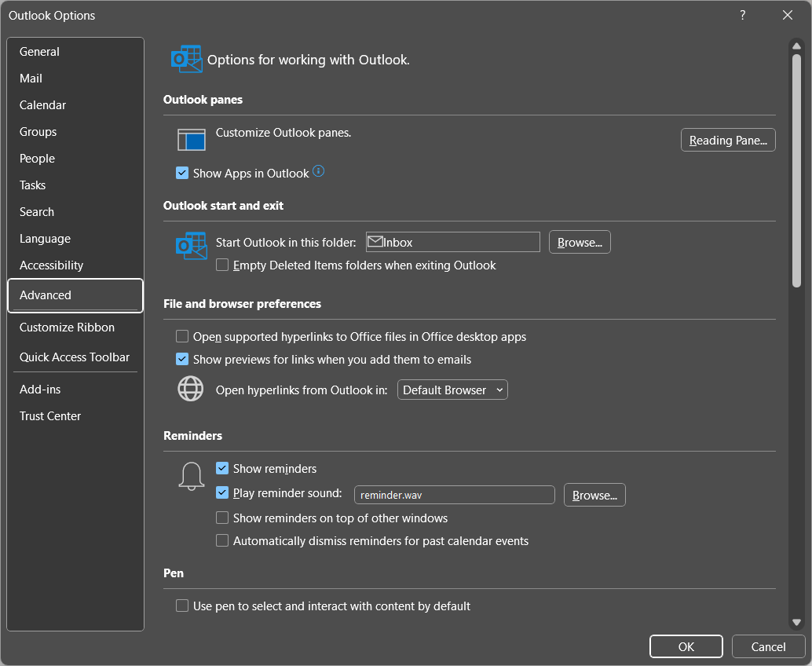Open the Default Browser dropdown

452,390
